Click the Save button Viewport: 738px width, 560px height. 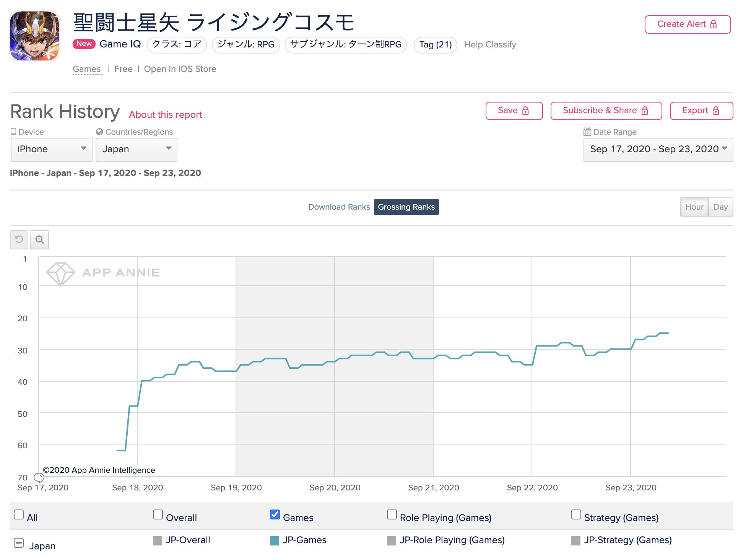514,111
